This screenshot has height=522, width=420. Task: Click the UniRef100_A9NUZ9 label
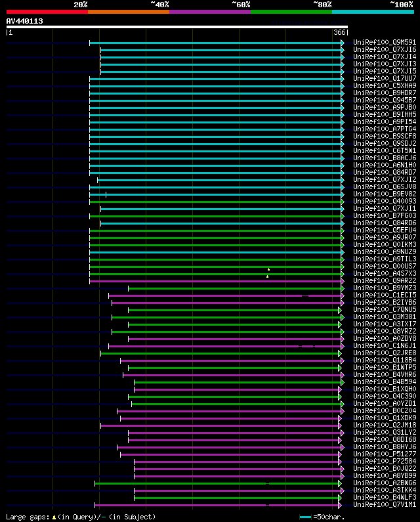tap(385, 251)
